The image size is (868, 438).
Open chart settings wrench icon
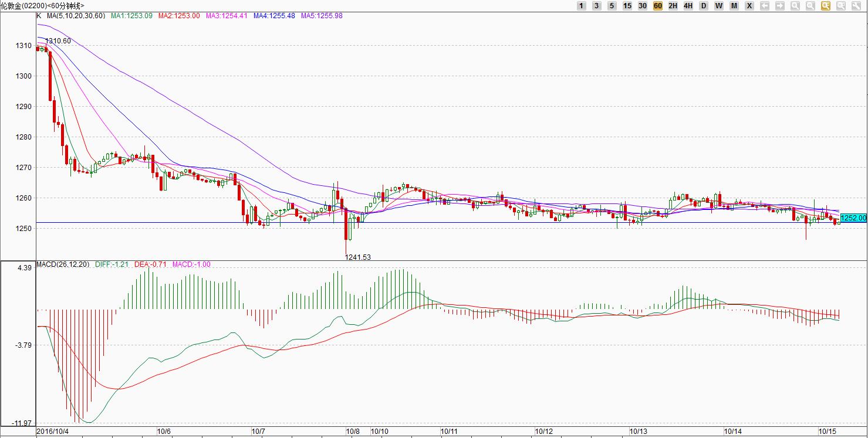click(x=856, y=5)
